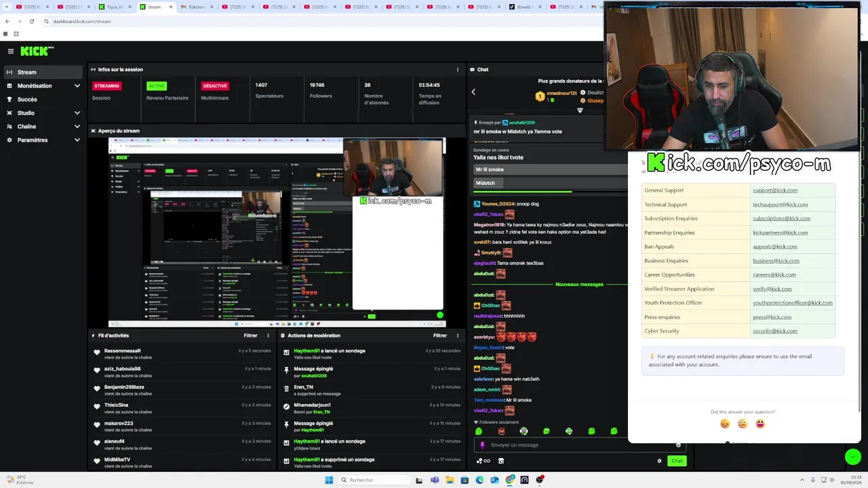Image resolution: width=868 pixels, height=488 pixels.
Task: Expand the Chaîne sidebar section
Action: point(43,126)
